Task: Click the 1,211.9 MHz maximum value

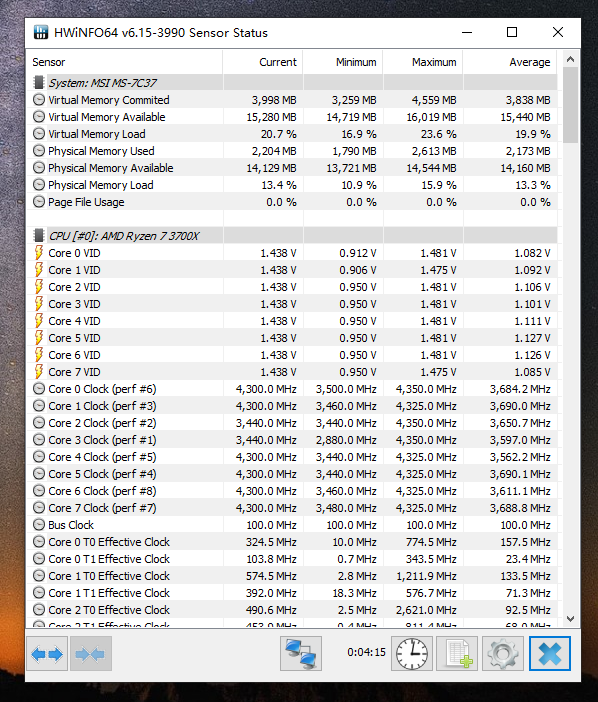Action: tap(426, 576)
